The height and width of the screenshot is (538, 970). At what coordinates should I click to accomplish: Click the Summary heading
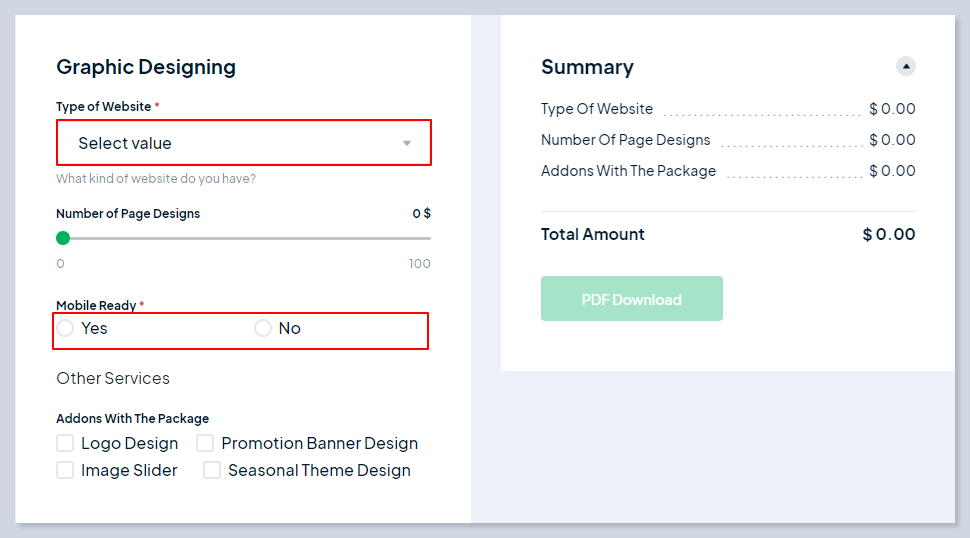pos(587,67)
